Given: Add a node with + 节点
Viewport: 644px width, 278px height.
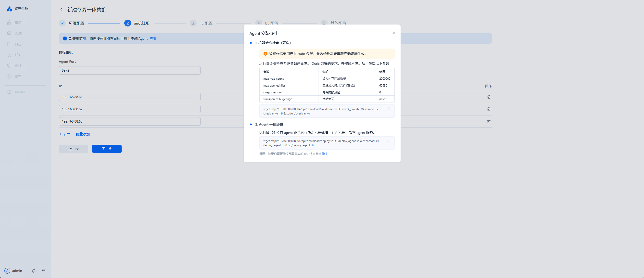Looking at the screenshot, I should pos(64,134).
